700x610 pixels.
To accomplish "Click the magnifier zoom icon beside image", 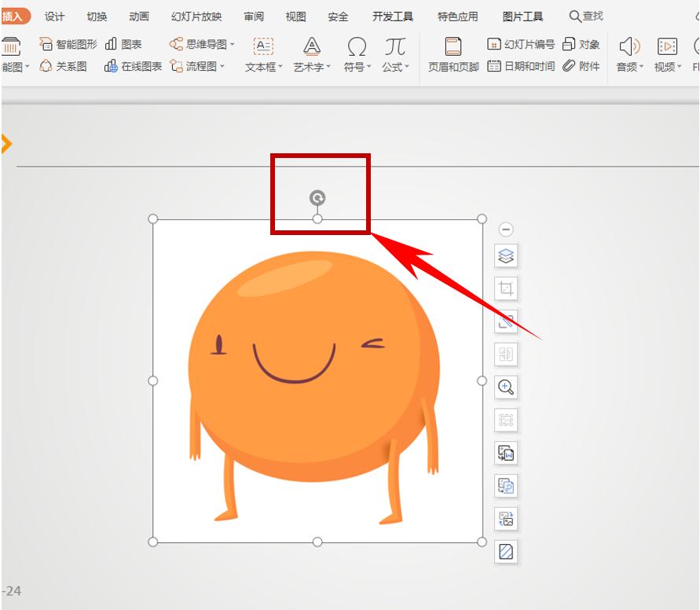I will point(506,387).
